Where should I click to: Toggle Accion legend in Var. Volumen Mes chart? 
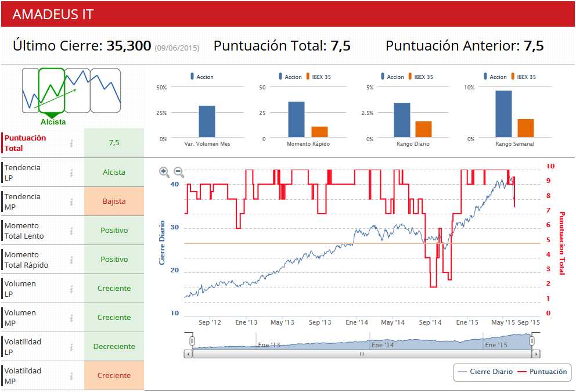click(x=201, y=77)
